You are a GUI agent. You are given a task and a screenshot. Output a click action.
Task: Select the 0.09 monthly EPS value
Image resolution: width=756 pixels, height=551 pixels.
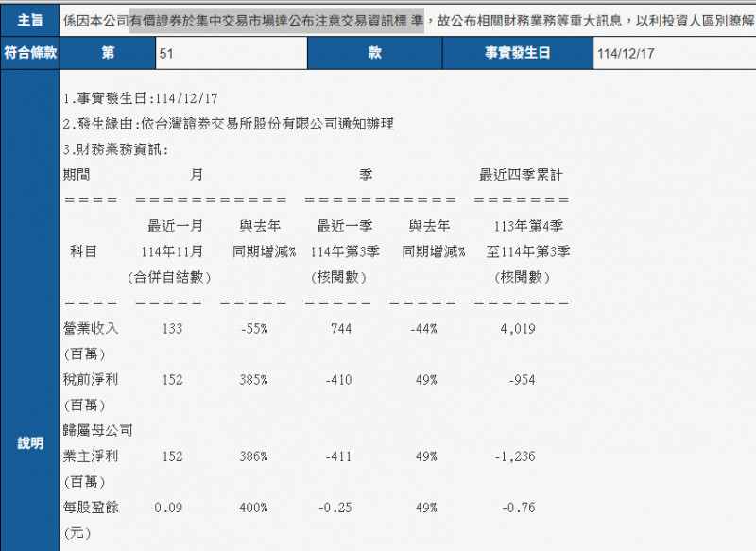click(x=168, y=508)
